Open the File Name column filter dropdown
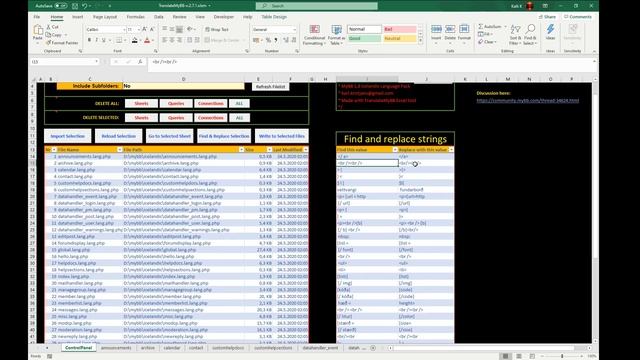 tap(119, 150)
